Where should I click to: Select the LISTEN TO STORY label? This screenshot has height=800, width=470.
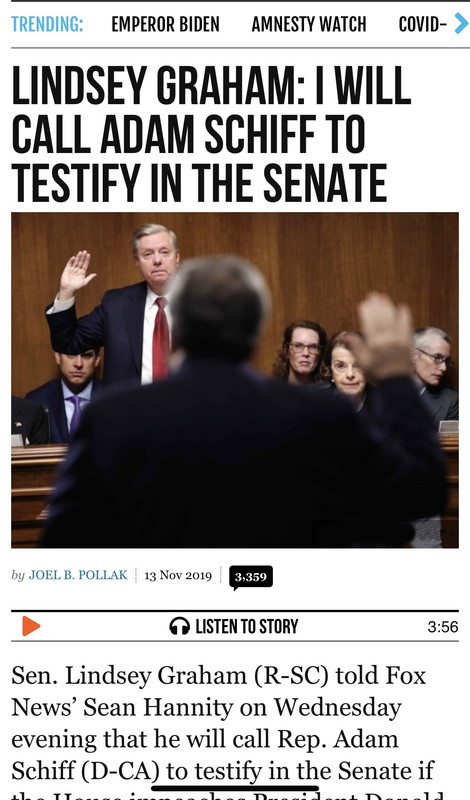tap(246, 626)
